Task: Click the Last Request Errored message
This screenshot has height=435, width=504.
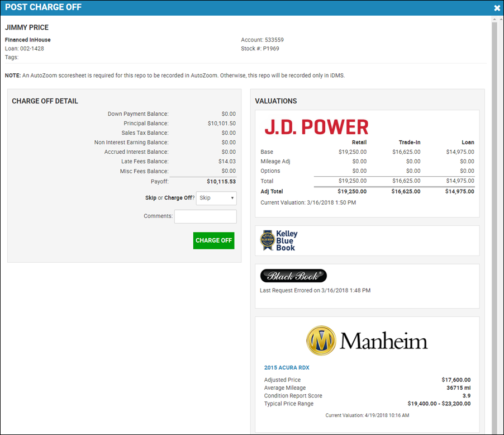Action: point(315,291)
